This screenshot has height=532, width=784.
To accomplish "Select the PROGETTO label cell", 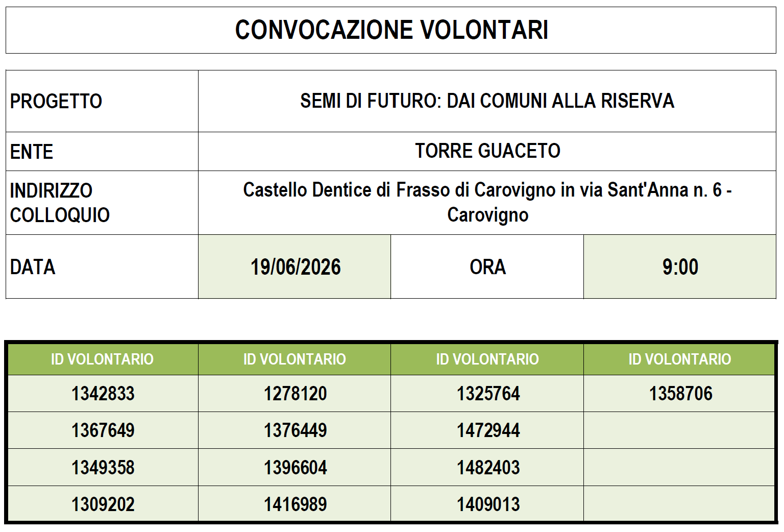I will [x=102, y=101].
